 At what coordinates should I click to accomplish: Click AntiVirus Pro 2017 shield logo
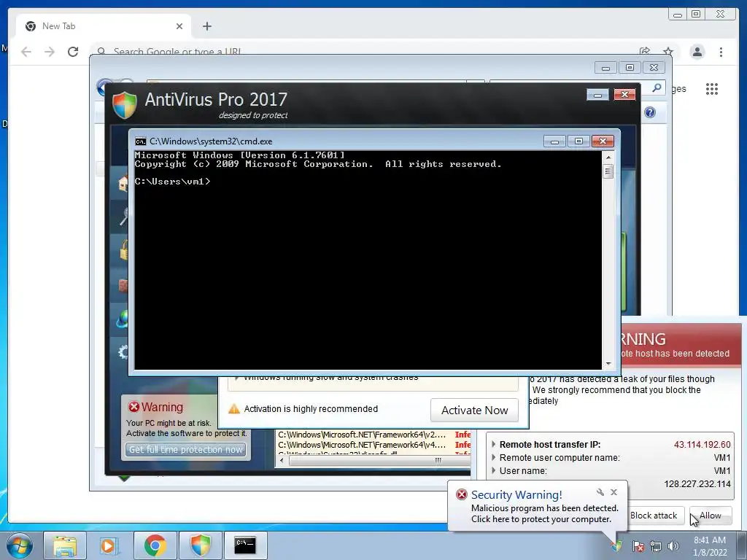click(x=125, y=105)
